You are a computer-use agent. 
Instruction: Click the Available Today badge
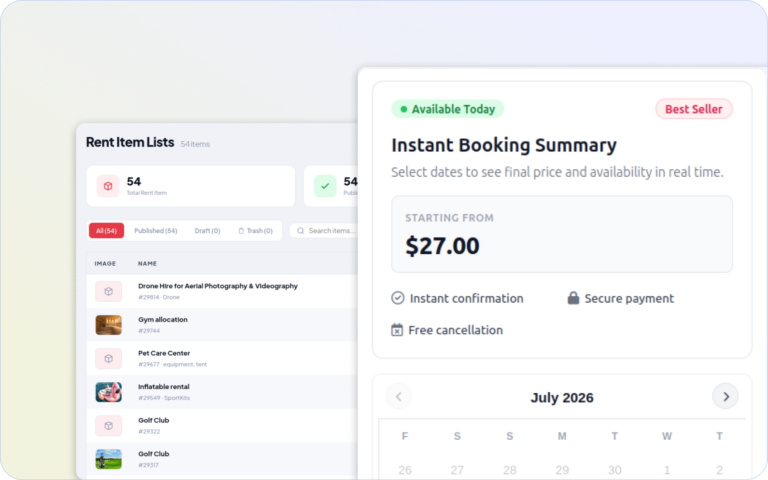pos(448,109)
